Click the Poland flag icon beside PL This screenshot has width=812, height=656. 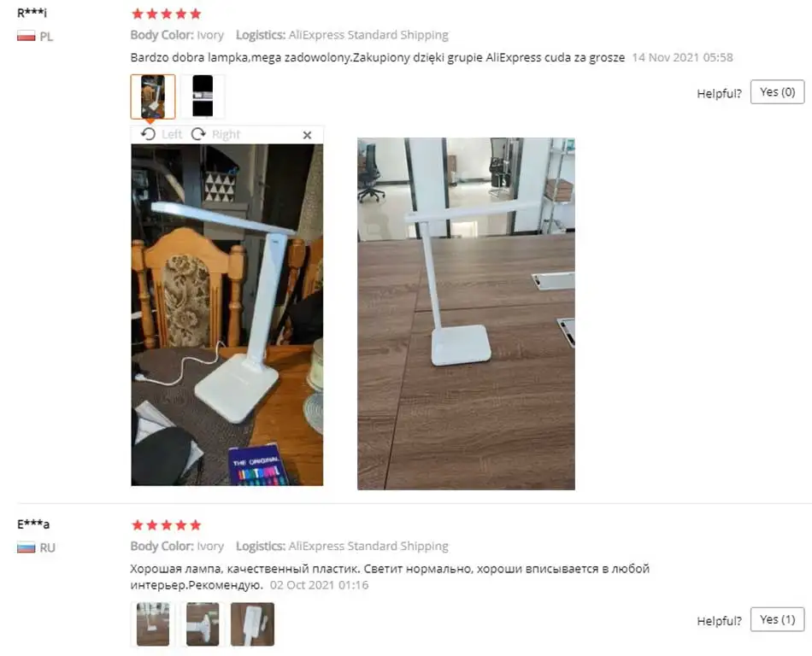[26, 36]
